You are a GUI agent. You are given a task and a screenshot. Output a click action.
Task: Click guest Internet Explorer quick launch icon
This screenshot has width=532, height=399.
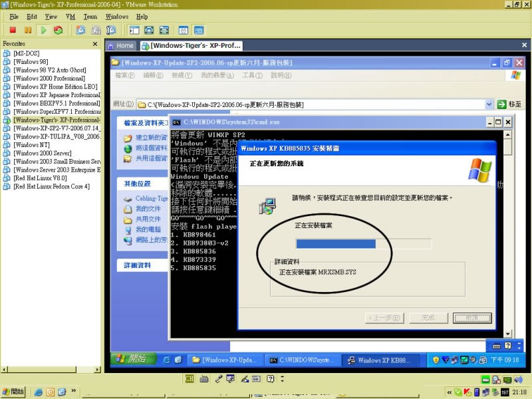tap(166, 360)
